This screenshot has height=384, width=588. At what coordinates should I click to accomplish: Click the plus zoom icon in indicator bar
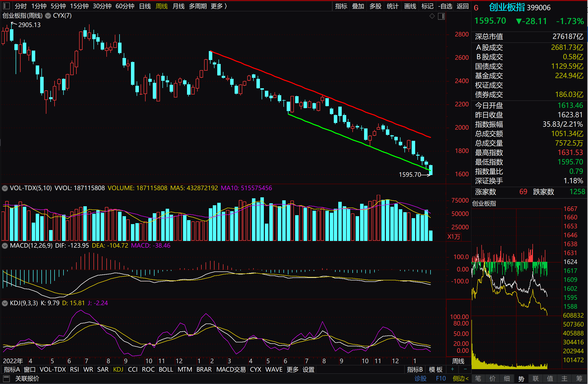coord(452,369)
